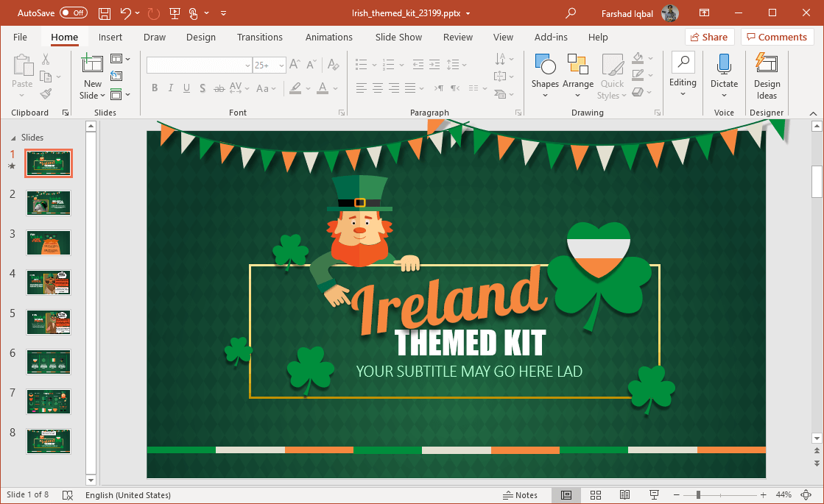
Task: Switch to Slide Sorter view
Action: [596, 495]
